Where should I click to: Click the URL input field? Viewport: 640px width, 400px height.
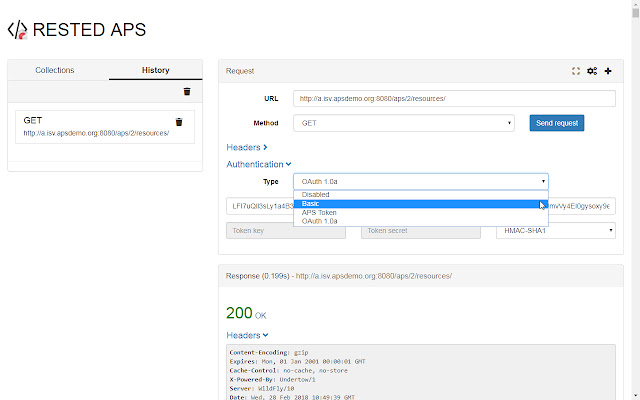point(455,99)
